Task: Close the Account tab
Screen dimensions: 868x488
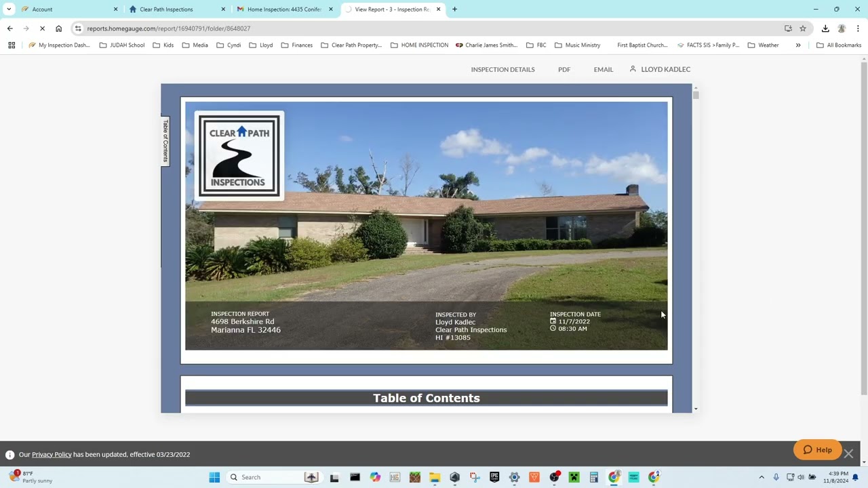Action: point(115,9)
